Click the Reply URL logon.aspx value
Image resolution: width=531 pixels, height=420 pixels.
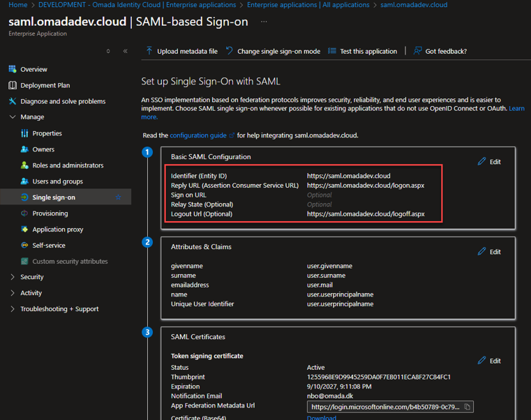point(366,186)
